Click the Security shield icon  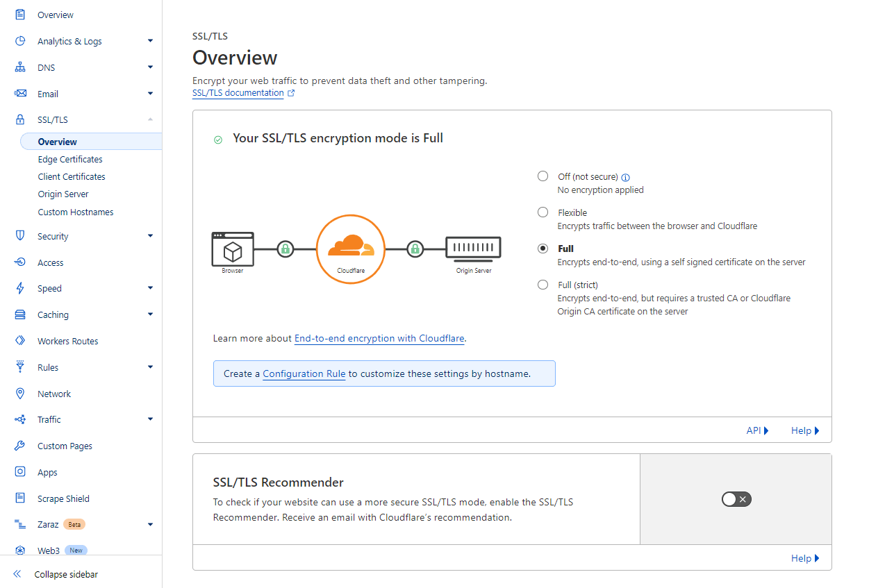20,236
